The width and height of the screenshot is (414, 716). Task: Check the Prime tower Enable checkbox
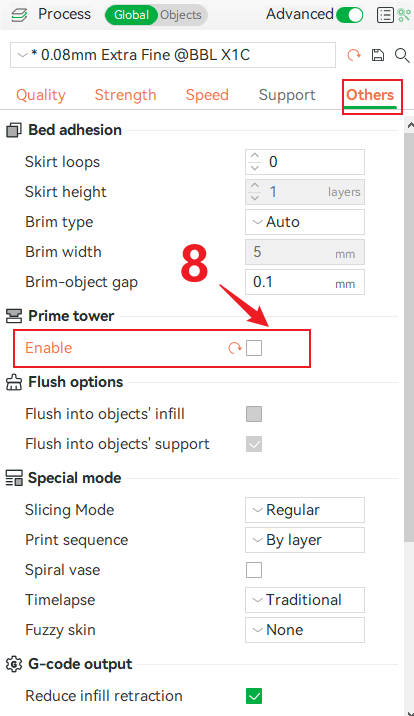pyautogui.click(x=254, y=348)
